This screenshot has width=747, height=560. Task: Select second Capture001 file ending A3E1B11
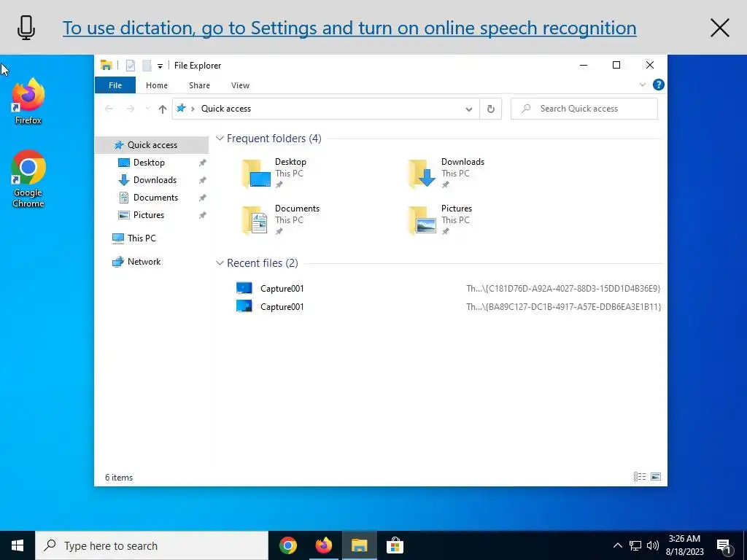[448, 307]
